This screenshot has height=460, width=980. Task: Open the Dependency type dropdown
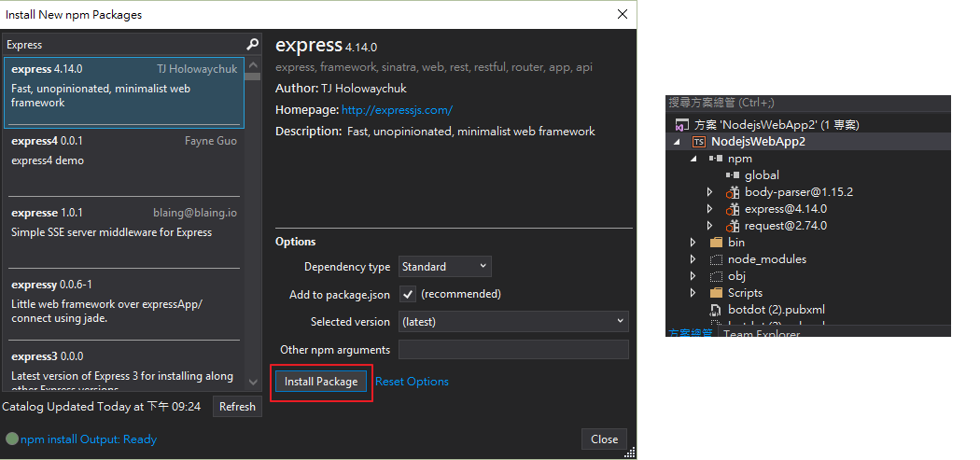tap(444, 267)
